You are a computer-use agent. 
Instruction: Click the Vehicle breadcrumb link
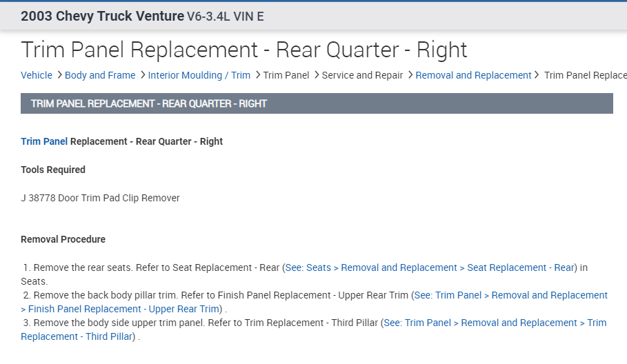pyautogui.click(x=37, y=75)
